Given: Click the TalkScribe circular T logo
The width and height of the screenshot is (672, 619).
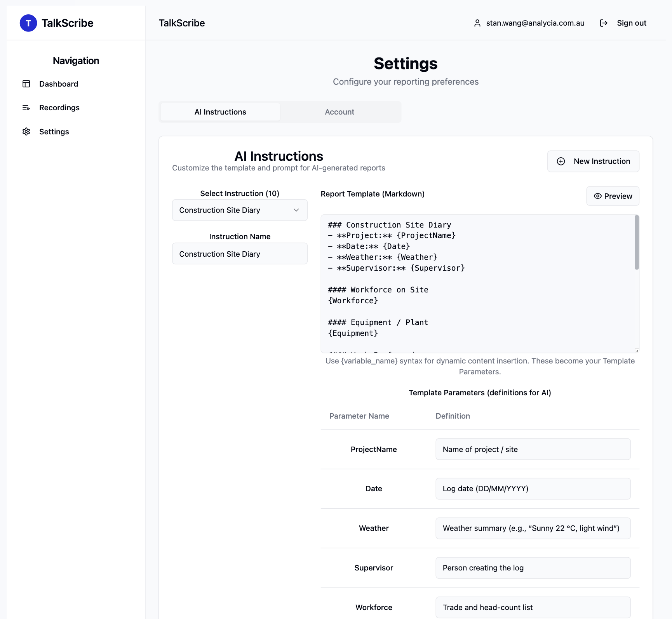Looking at the screenshot, I should click(x=28, y=23).
